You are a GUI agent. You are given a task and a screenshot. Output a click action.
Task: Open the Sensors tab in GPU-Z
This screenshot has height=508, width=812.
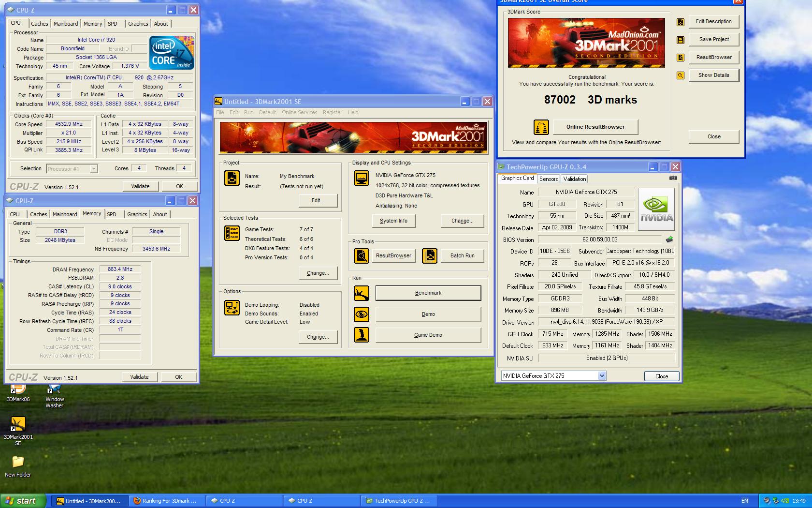549,179
